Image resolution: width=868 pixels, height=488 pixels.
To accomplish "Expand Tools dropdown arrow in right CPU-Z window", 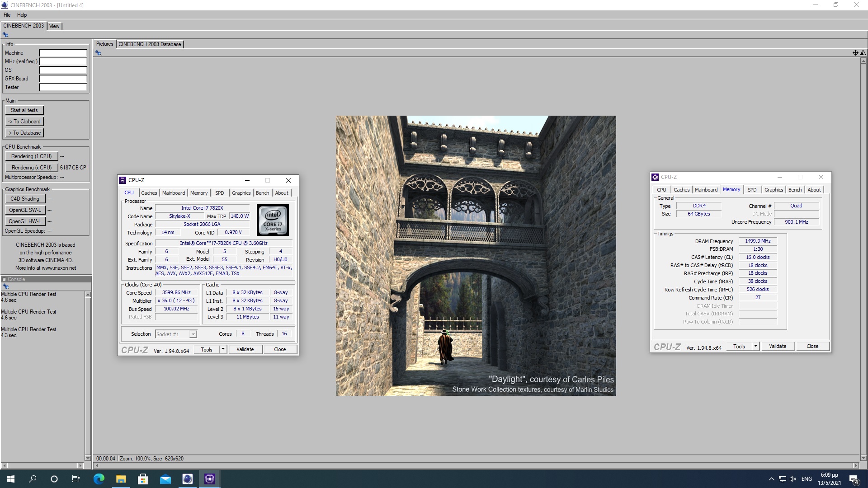I will pos(755,346).
